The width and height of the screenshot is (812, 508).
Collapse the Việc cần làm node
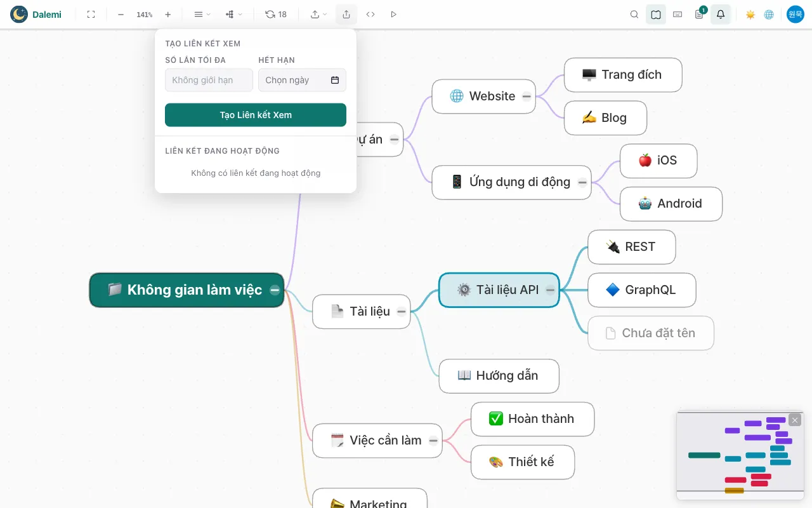[433, 441]
